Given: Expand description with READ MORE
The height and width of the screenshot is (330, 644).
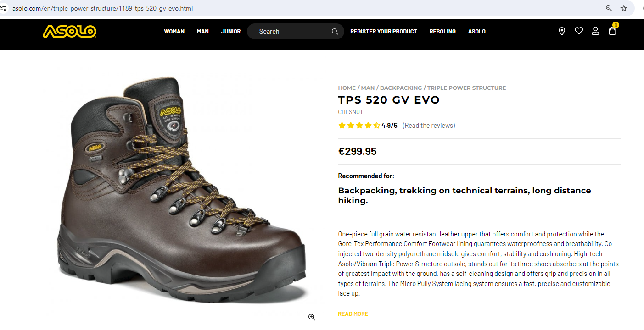Looking at the screenshot, I should (x=353, y=314).
